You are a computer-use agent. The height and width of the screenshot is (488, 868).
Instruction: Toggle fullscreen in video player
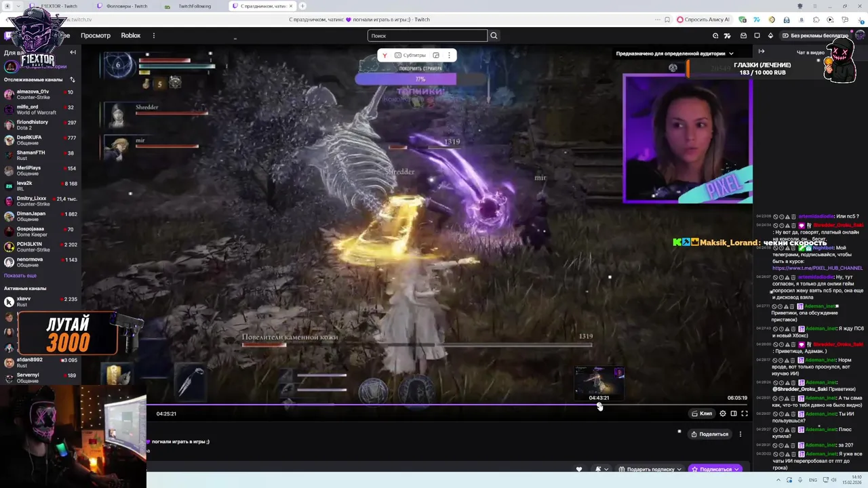[x=745, y=413]
